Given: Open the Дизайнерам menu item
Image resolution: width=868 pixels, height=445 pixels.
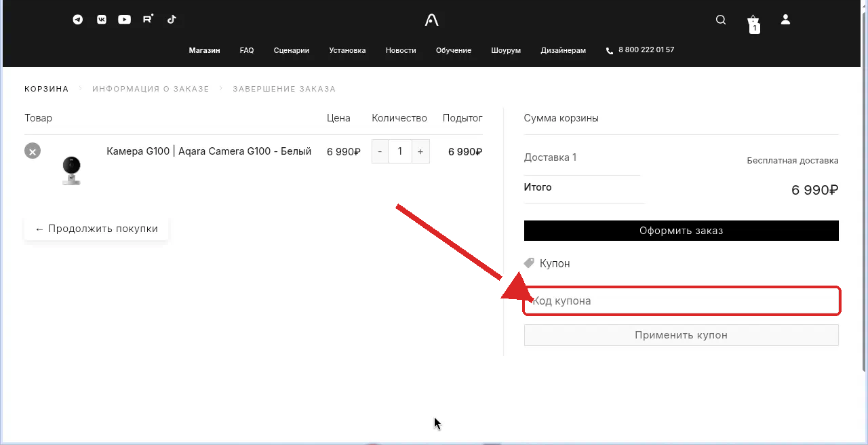Looking at the screenshot, I should tap(564, 50).
